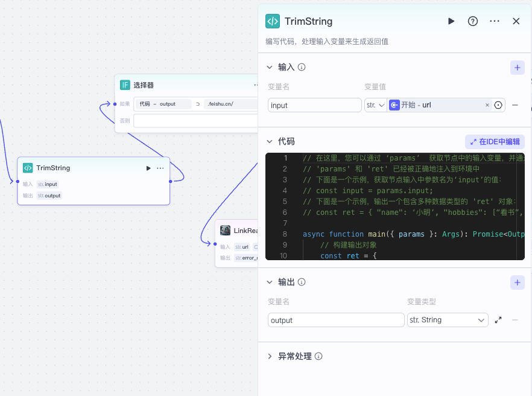The width and height of the screenshot is (532, 396).
Task: Collapse the 代码 section
Action: (x=270, y=141)
